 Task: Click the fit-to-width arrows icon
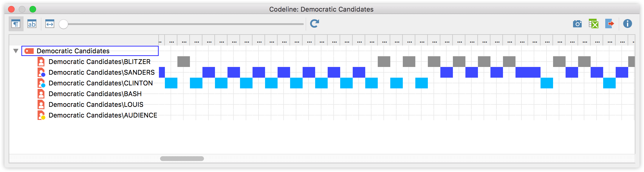pos(50,24)
